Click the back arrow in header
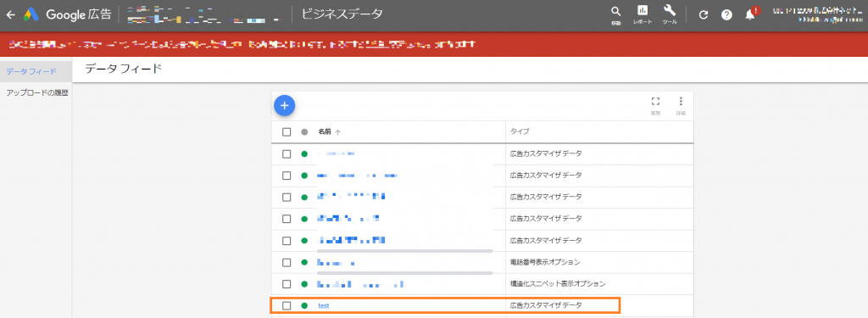The height and width of the screenshot is (318, 868). point(10,15)
